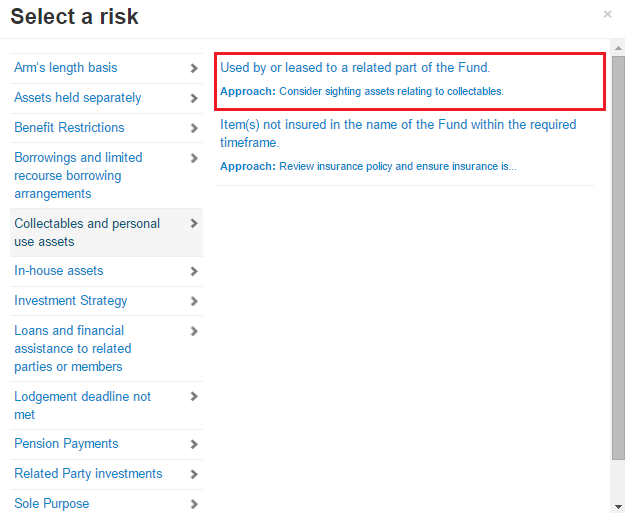Click the chevron beside Lodgement deadline not met
The height and width of the screenshot is (527, 636).
click(x=194, y=398)
